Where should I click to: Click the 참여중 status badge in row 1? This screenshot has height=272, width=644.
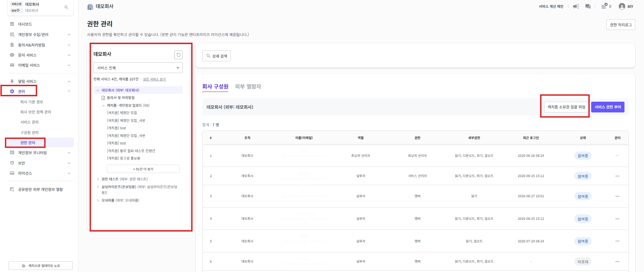583,156
